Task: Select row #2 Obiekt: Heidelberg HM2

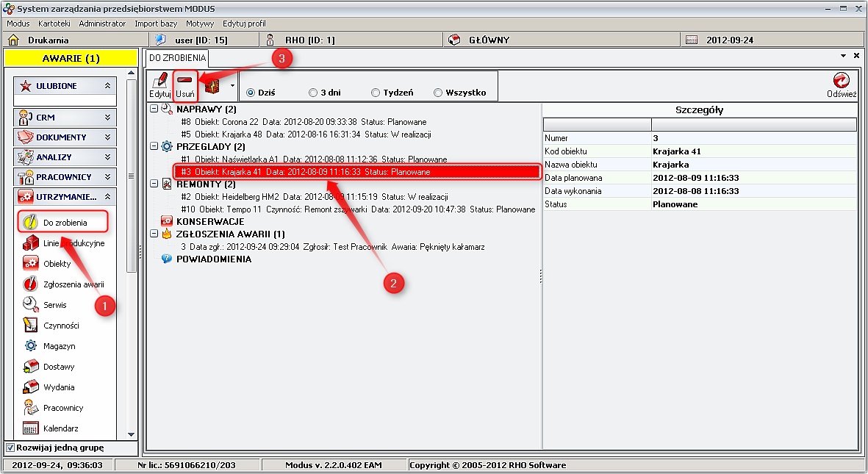Action: pyautogui.click(x=315, y=196)
